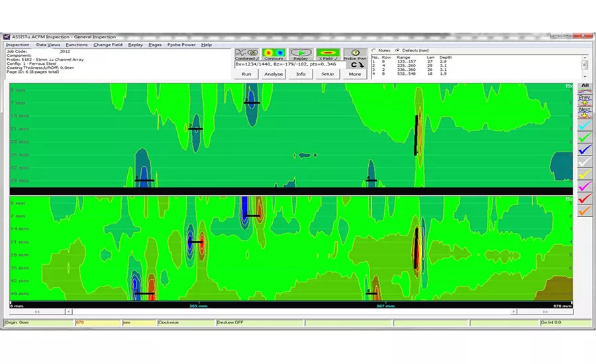
Task: Click the Origin: 0mm status field
Action: click(x=39, y=322)
